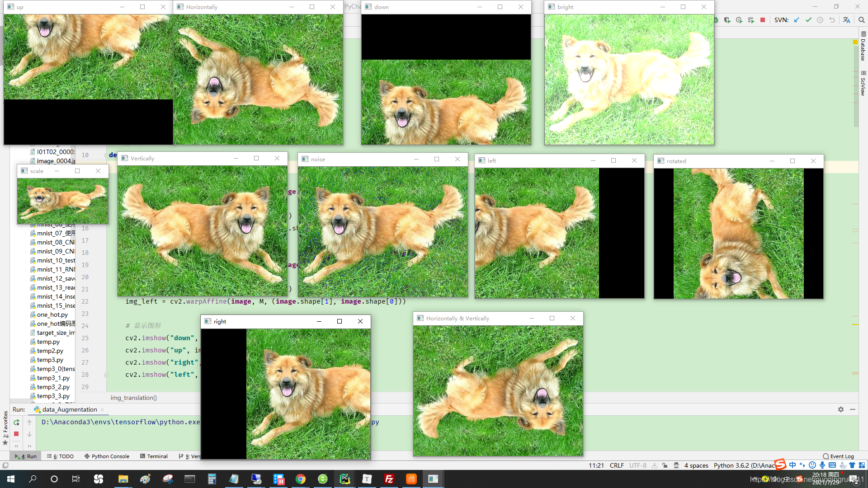Select temp3.py in project tree
The width and height of the screenshot is (868, 488).
pos(50,360)
